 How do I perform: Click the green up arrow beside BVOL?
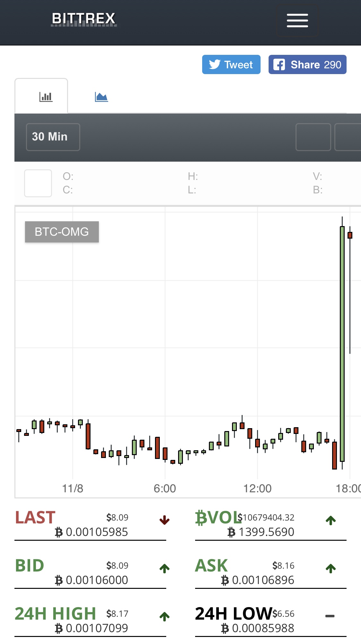(x=331, y=520)
